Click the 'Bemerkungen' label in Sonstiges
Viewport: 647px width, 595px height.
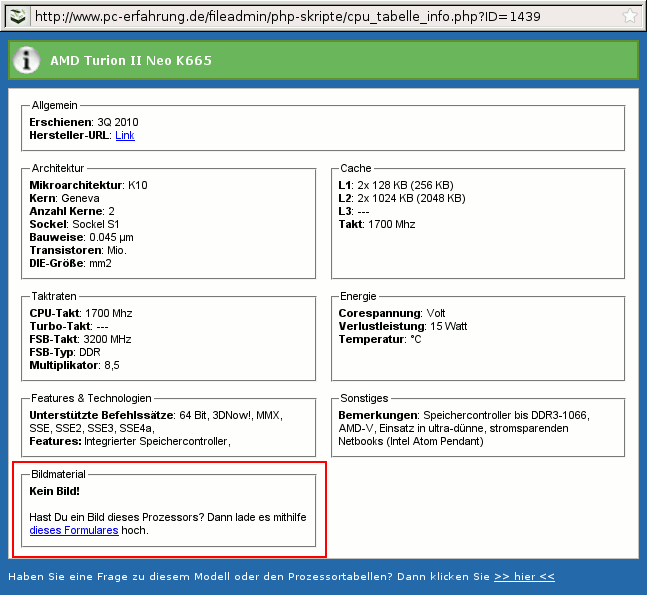tap(377, 414)
